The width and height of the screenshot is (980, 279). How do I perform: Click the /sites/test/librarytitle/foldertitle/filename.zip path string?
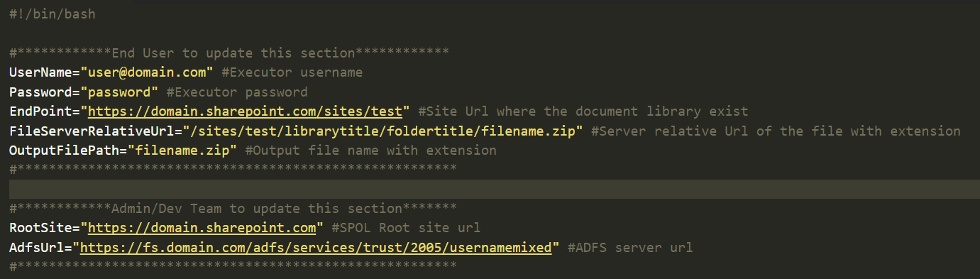[x=382, y=131]
